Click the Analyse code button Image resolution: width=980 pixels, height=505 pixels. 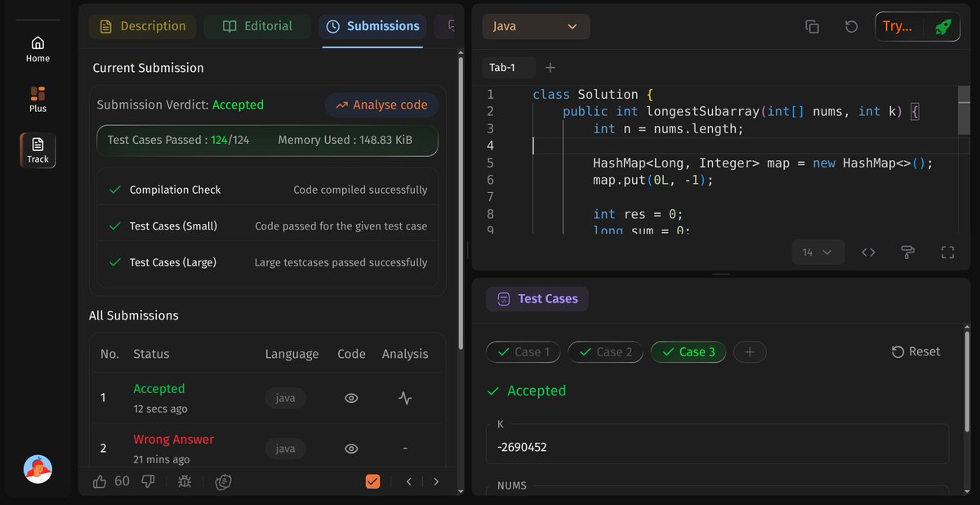coord(381,105)
